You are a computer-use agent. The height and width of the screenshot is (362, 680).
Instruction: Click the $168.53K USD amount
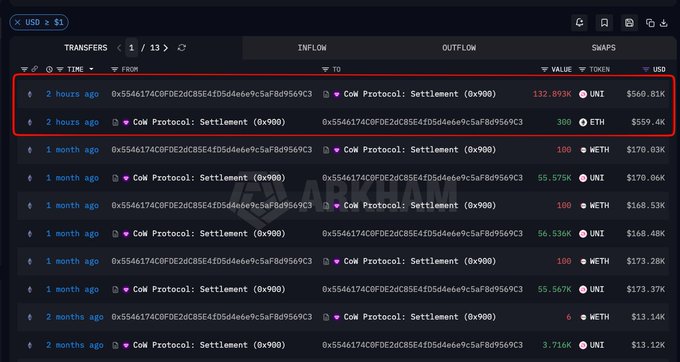[646, 205]
